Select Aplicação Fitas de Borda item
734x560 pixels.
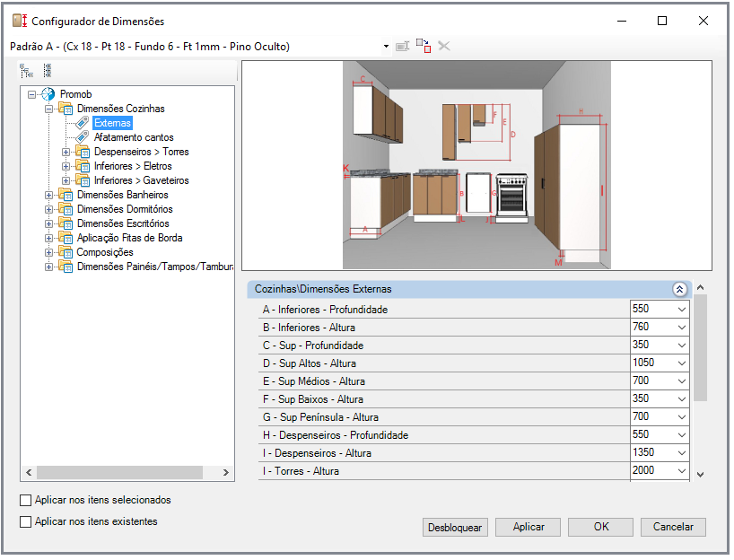pyautogui.click(x=129, y=238)
